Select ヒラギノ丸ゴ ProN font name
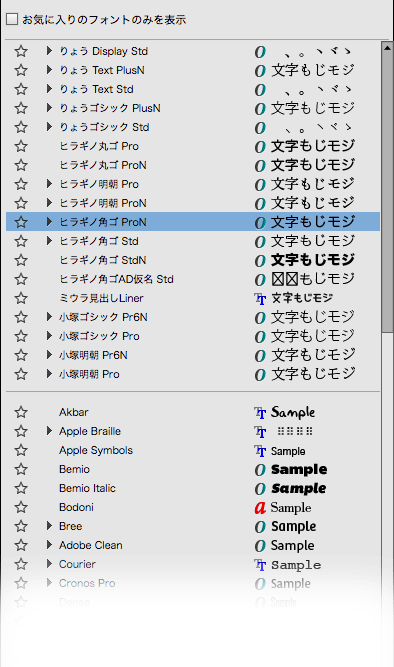Viewport: 394px width, 667px height. tap(103, 165)
